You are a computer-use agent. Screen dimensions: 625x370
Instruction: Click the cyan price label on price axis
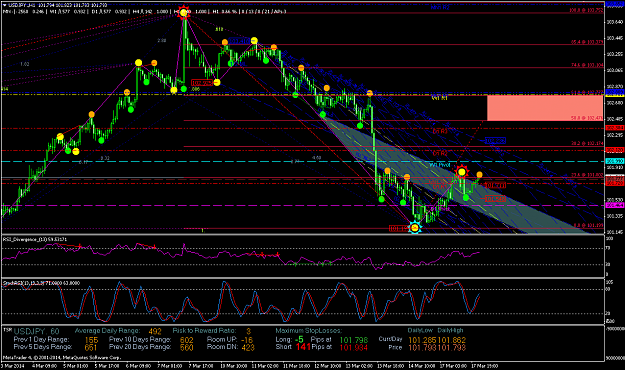pos(615,161)
